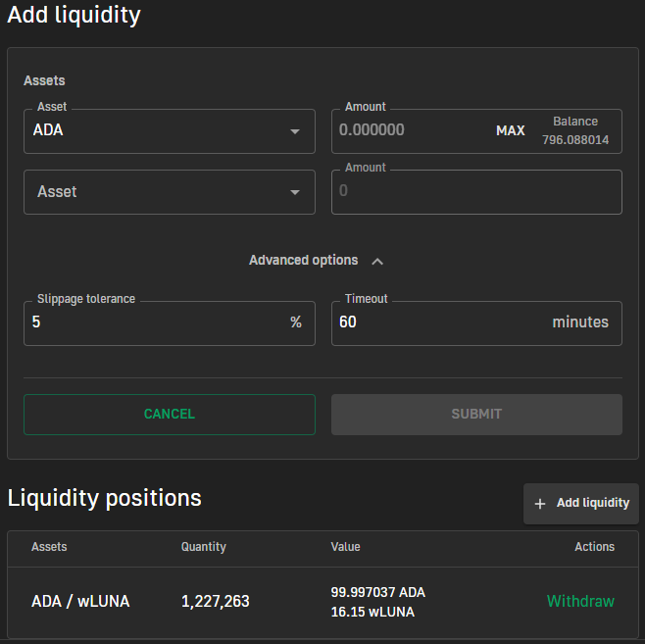Image resolution: width=645 pixels, height=644 pixels.
Task: Click the second Asset dropdown arrow
Action: 294,192
